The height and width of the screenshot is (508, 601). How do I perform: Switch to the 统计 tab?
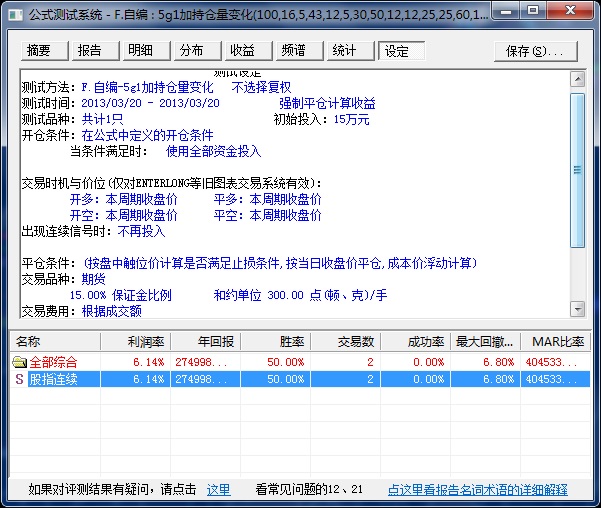tap(350, 51)
